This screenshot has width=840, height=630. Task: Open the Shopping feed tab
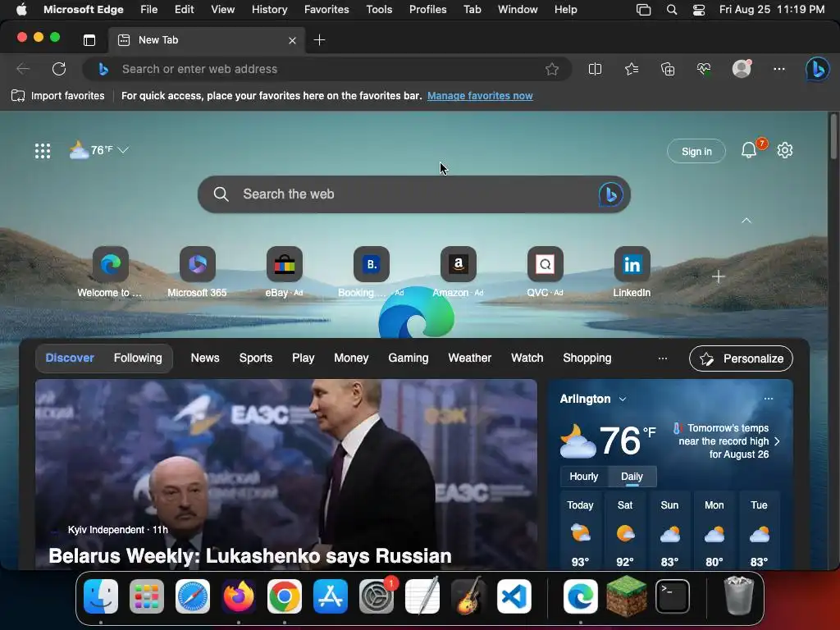coord(587,358)
